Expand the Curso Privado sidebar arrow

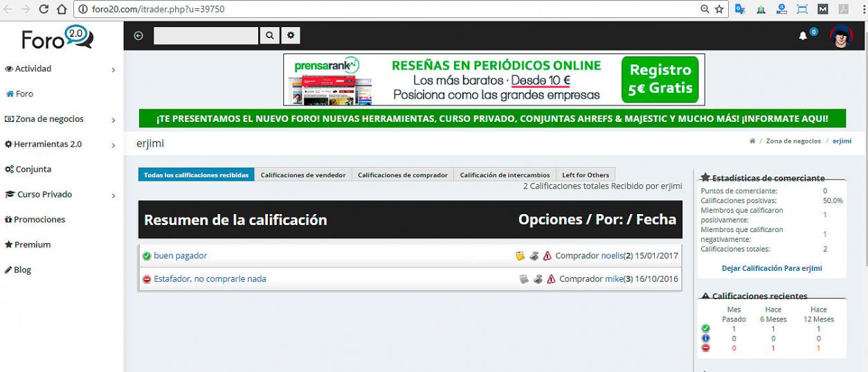coord(114,195)
